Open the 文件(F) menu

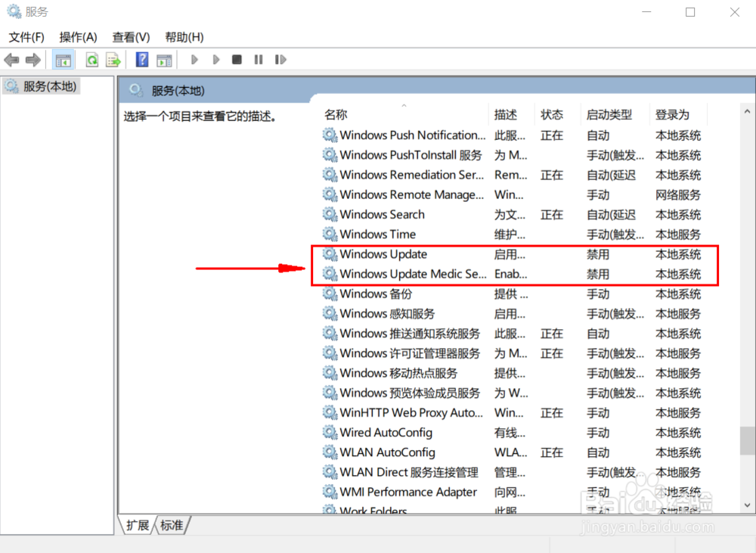(26, 37)
